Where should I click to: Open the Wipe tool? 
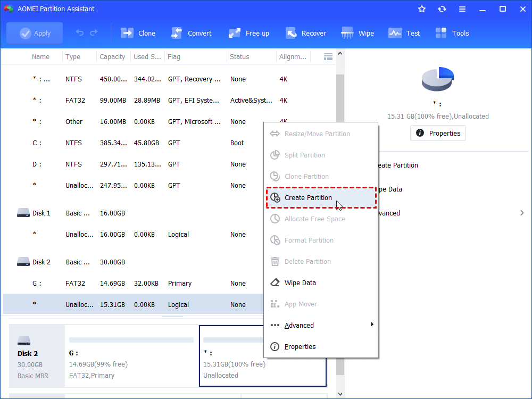(358, 33)
